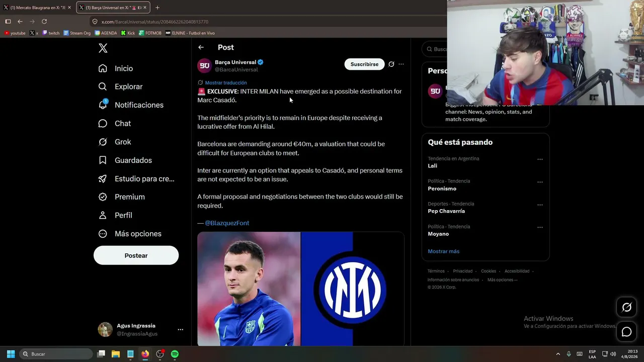Click the Grok icon beside Suscribirse
The image size is (644, 362).
point(391,64)
